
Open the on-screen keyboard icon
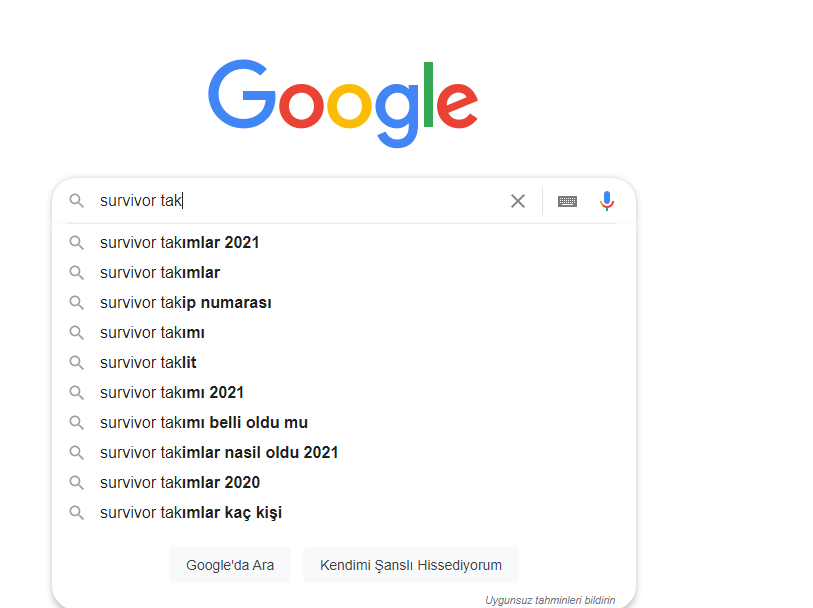point(567,201)
